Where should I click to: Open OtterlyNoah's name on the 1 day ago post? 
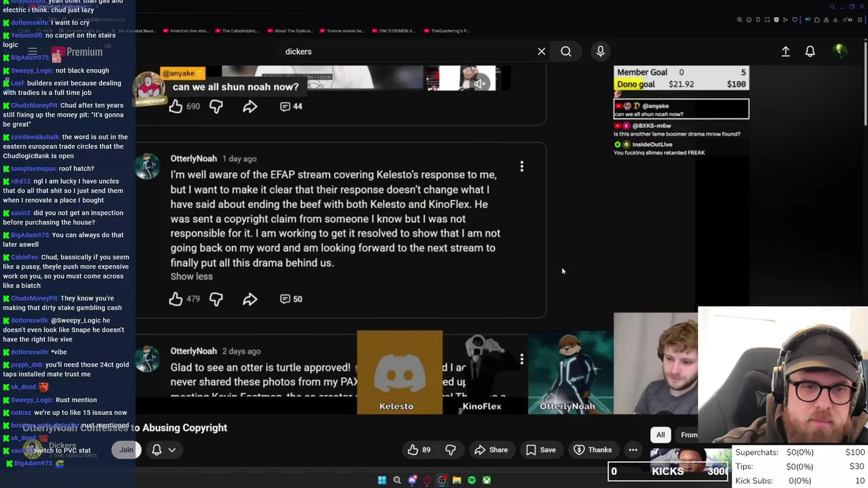193,159
